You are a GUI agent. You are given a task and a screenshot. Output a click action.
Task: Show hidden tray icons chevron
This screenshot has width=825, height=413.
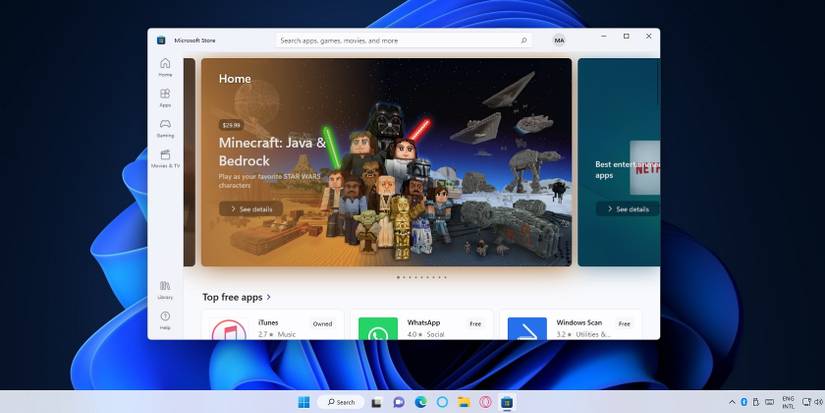[x=732, y=402]
